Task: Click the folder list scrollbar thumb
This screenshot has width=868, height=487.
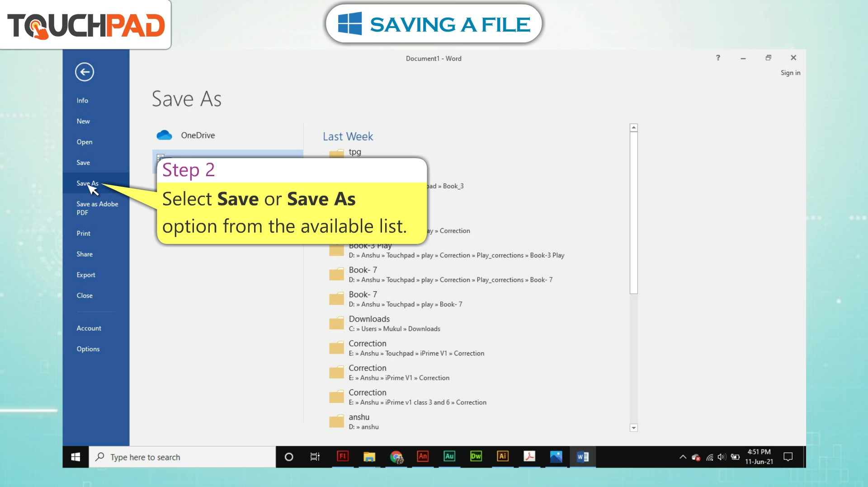Action: (634, 213)
